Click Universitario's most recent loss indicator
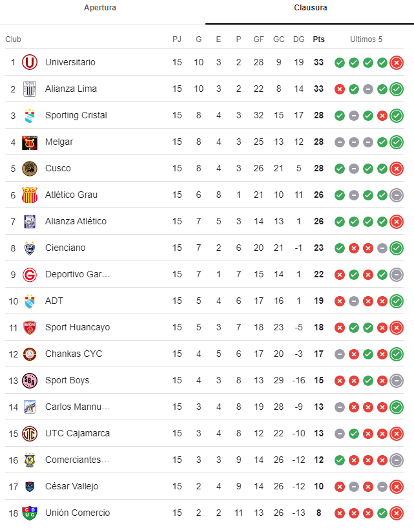Screen dimensions: 414x532 (x=397, y=63)
